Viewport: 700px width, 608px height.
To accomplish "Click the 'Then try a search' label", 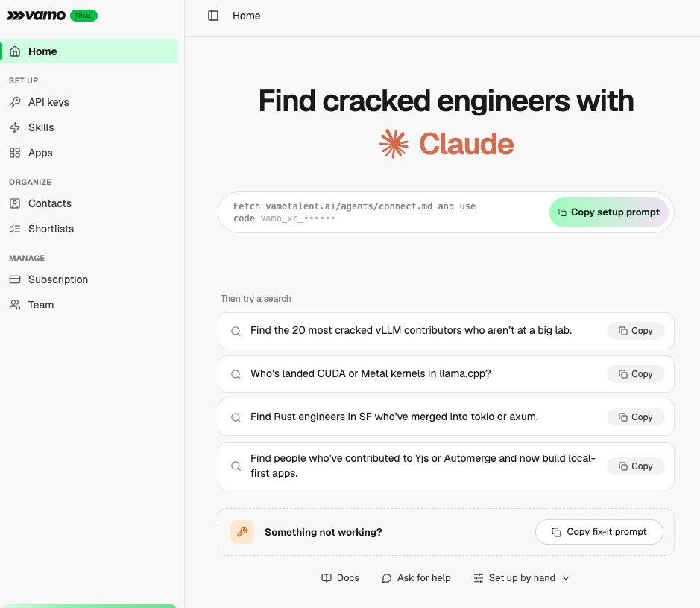I will (256, 299).
